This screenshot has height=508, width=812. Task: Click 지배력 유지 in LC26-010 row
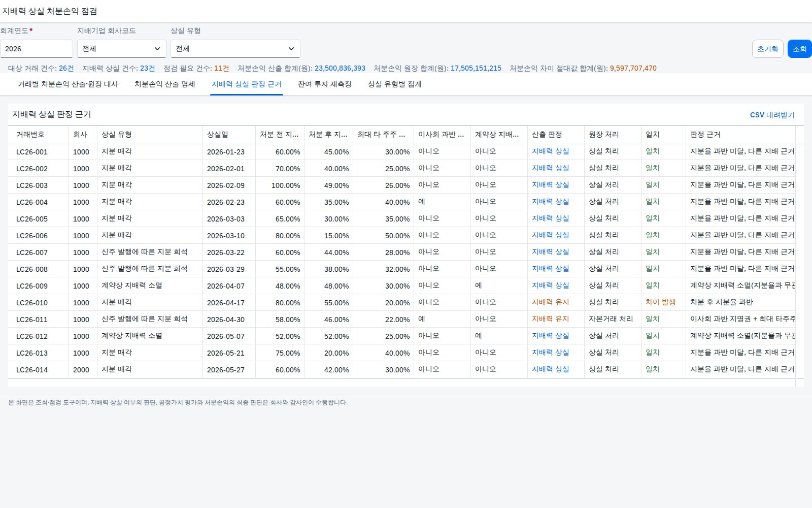coord(550,302)
